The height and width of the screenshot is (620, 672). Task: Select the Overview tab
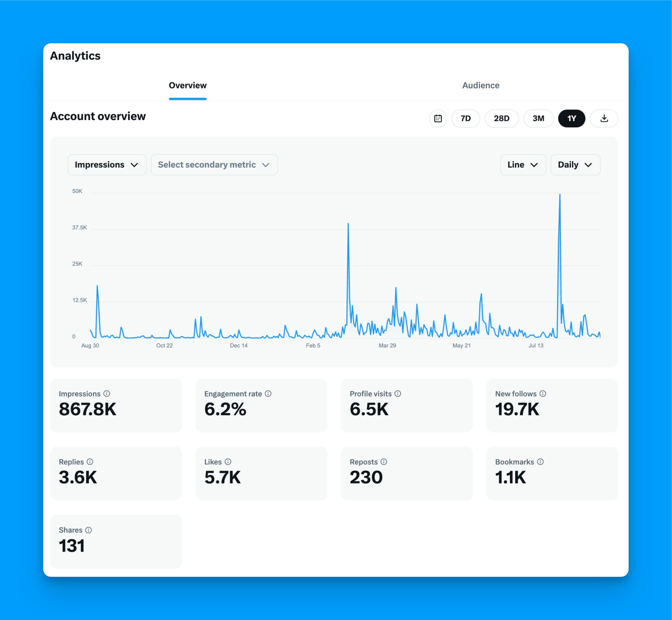pos(187,85)
